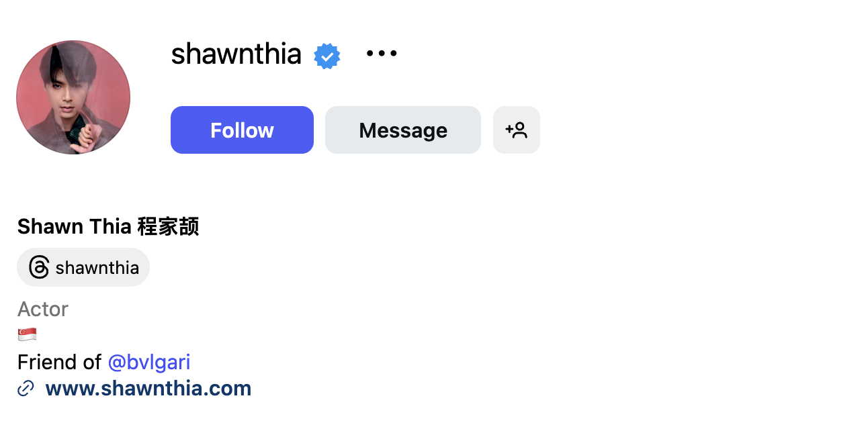Image resolution: width=868 pixels, height=431 pixels.
Task: Select the link chain icon next to website
Action: tap(26, 388)
